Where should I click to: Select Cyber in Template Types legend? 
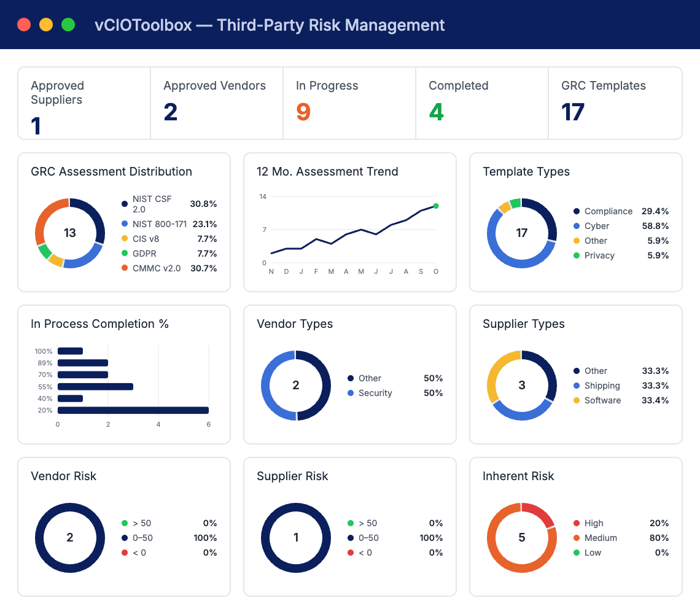(621, 226)
